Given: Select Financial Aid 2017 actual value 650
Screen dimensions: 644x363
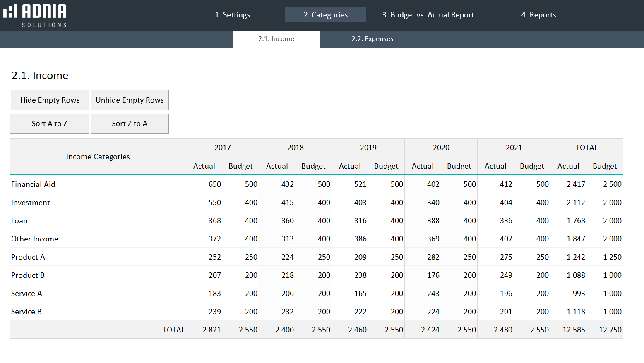Looking at the screenshot, I should coord(214,184).
